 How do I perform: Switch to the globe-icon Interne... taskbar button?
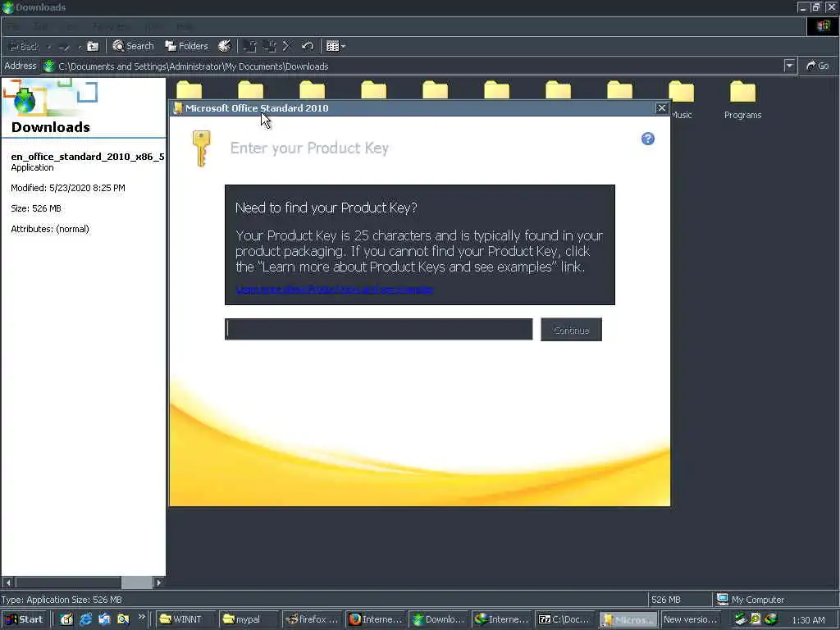click(x=501, y=619)
